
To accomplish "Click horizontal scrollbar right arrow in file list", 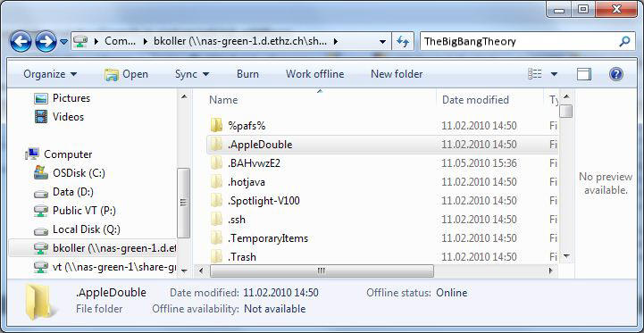I will click(x=551, y=271).
